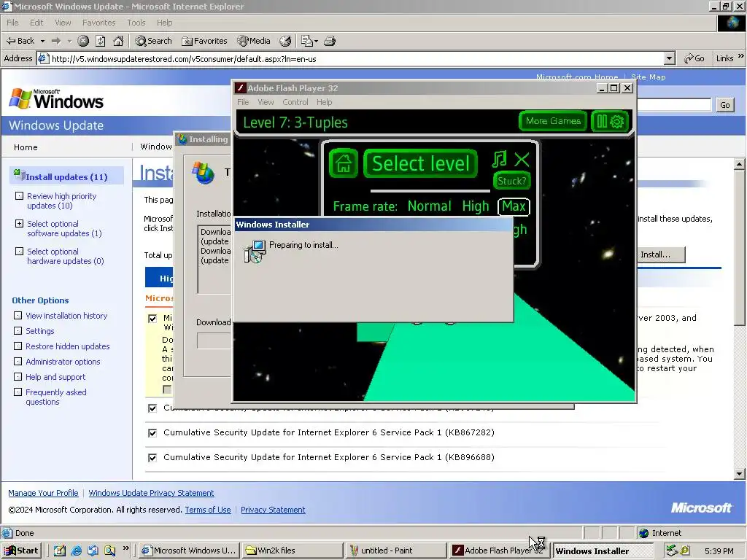Open the File menu in Internet Explorer
The image size is (747, 560).
[x=12, y=23]
